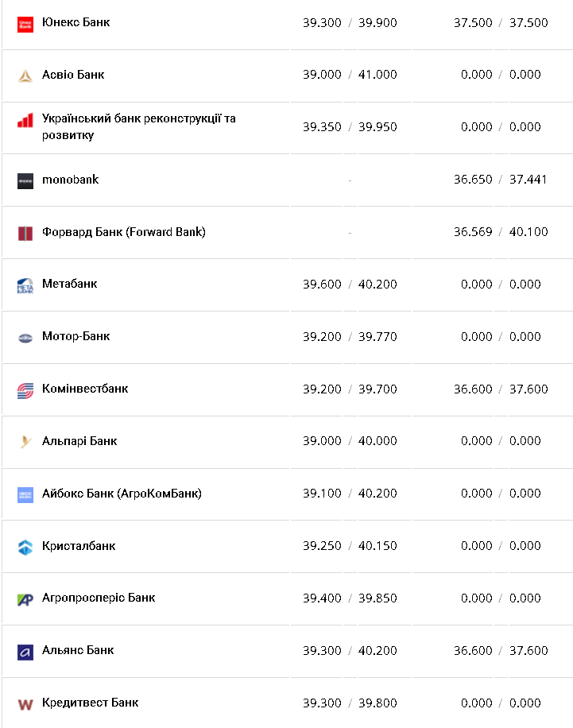This screenshot has width=573, height=728.
Task: Click the Альпарі Банк logo icon
Action: click(x=25, y=442)
